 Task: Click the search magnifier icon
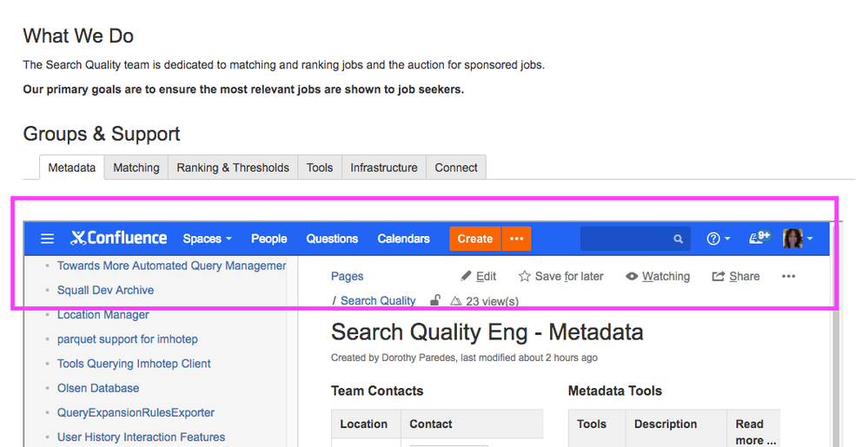(678, 239)
